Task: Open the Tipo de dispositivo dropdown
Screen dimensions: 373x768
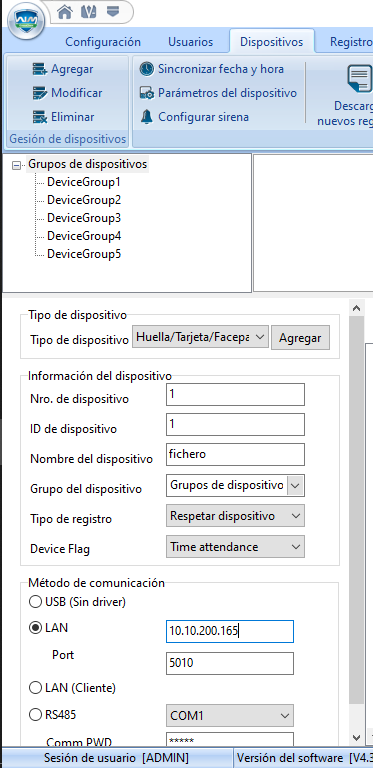Action: [200, 337]
